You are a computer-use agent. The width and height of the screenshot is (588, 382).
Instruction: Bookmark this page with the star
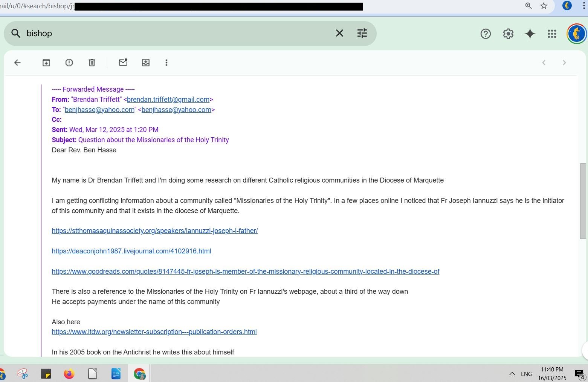tap(544, 6)
